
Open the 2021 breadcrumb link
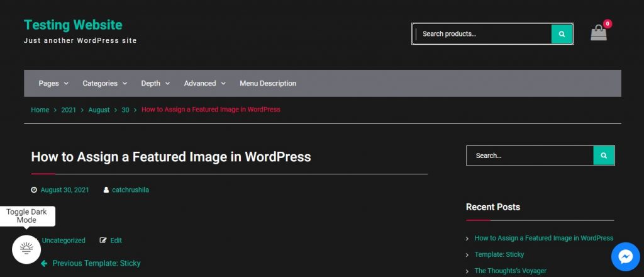pos(69,110)
